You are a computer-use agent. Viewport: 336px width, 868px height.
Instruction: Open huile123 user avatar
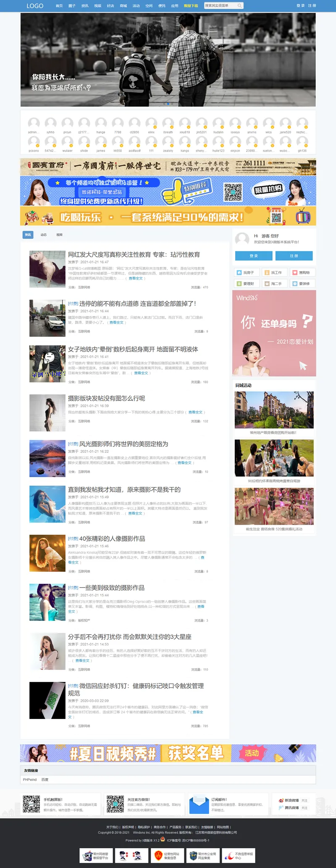[x=218, y=142]
